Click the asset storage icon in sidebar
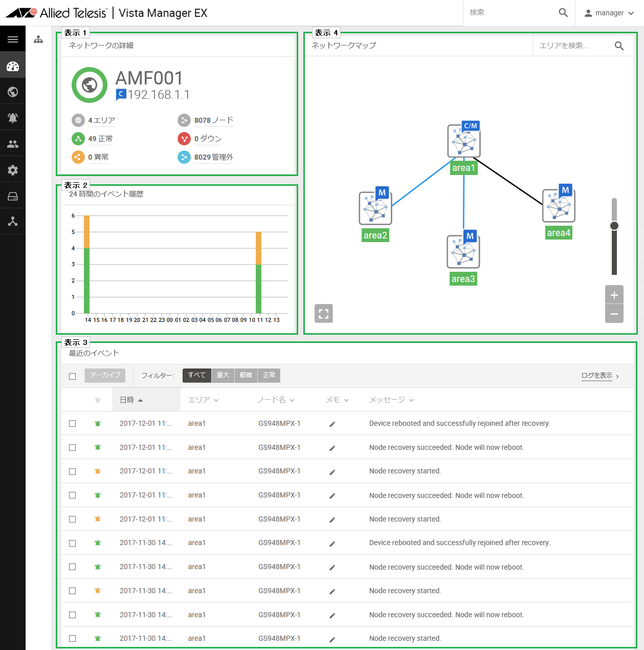Viewport: 644px width, 650px height. [13, 197]
